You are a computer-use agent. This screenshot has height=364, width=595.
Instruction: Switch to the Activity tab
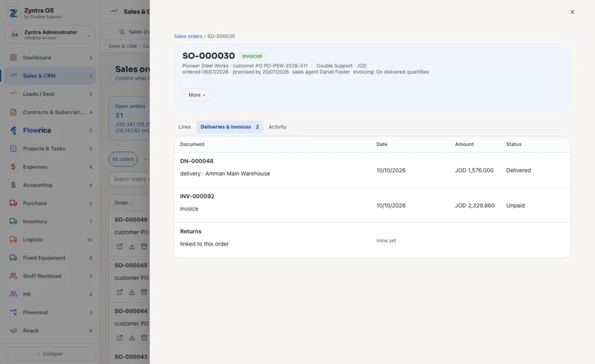pos(278,127)
